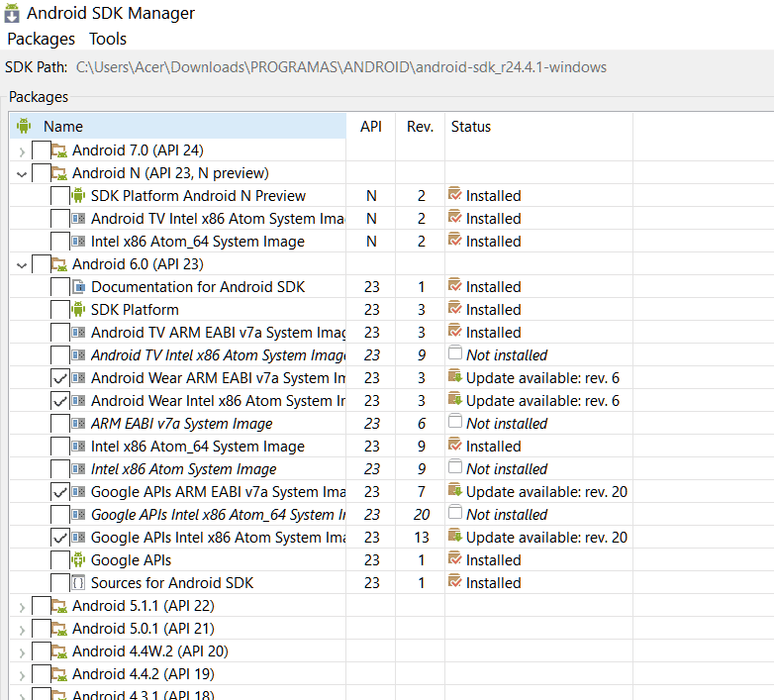
Task: Sort by the API column header
Action: click(371, 127)
